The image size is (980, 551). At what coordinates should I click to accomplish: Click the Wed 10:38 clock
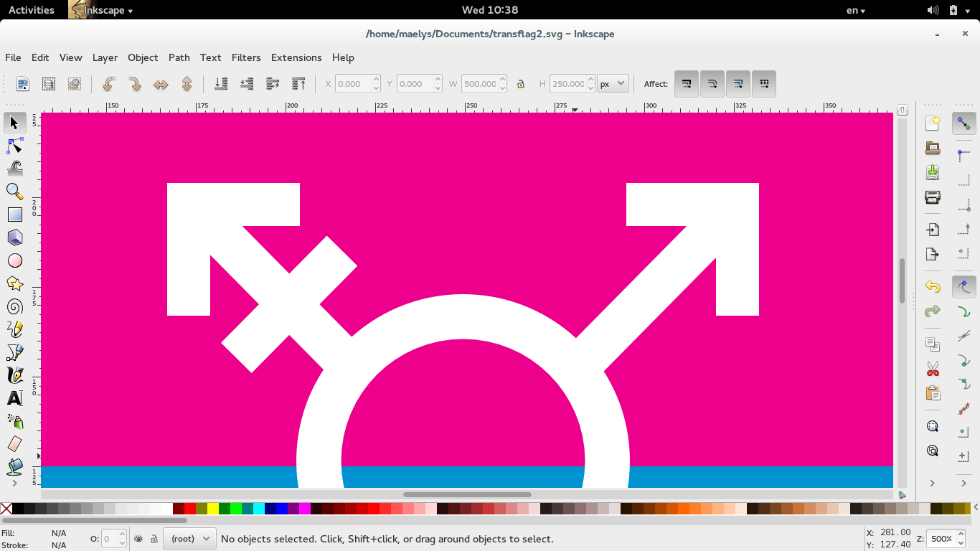coord(490,10)
